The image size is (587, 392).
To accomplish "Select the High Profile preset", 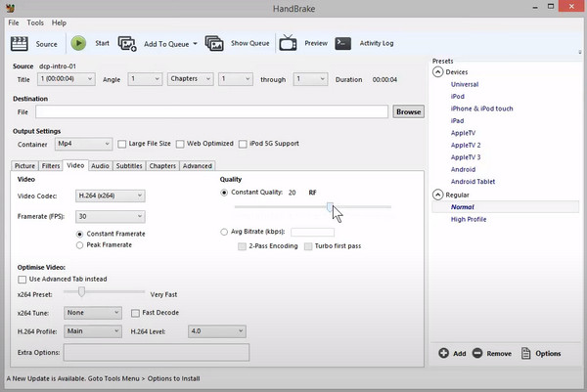I will point(469,220).
